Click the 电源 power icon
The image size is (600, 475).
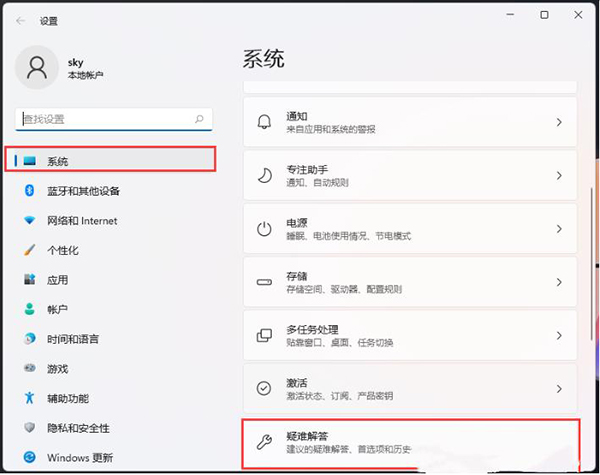(264, 229)
